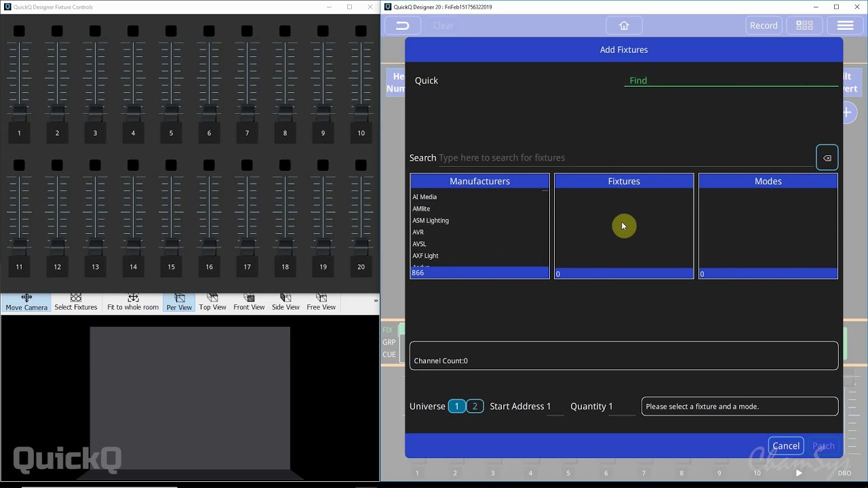This screenshot has height=488, width=868.
Task: Select Universe 1 toggle
Action: [x=456, y=406]
